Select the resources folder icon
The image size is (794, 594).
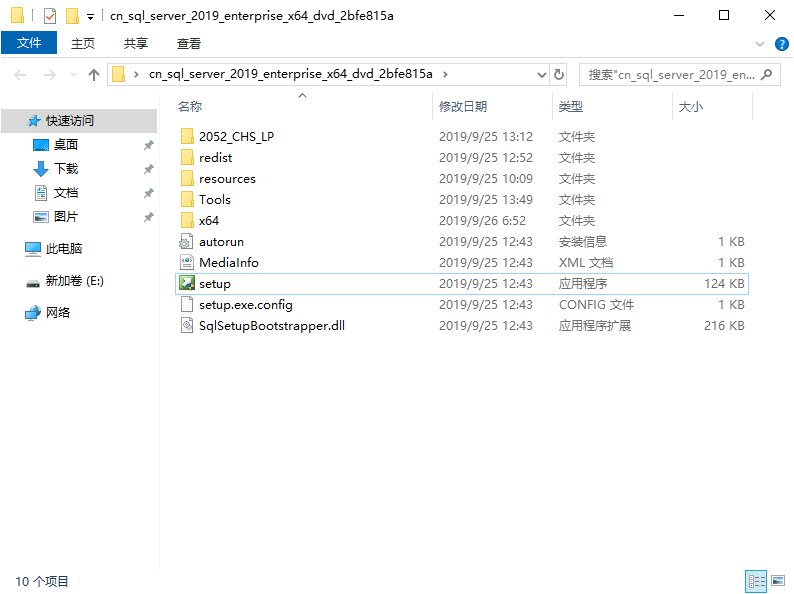(187, 179)
